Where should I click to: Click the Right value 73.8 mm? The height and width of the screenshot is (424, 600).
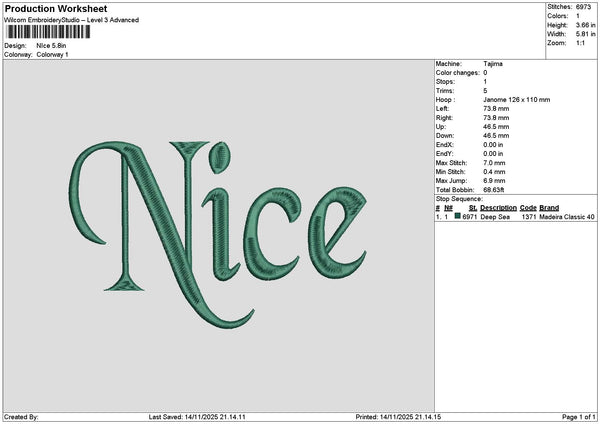496,118
